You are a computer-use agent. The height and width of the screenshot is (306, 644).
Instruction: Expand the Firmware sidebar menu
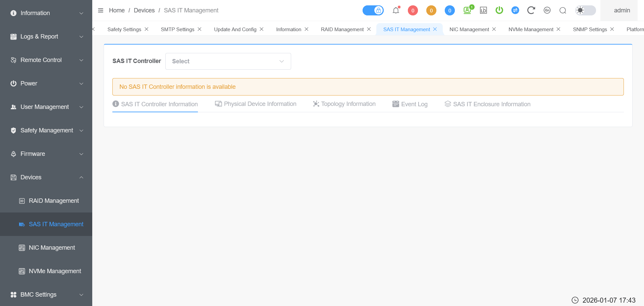tap(46, 154)
